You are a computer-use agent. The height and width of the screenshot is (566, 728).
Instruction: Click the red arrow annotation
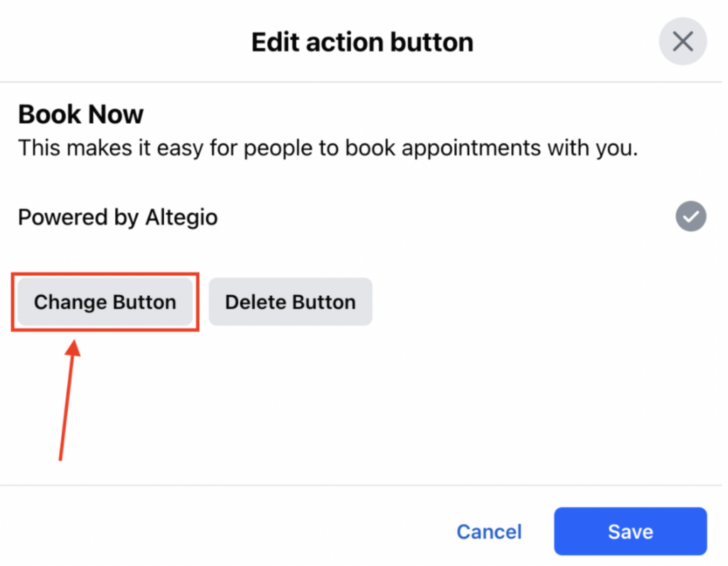coord(68,402)
